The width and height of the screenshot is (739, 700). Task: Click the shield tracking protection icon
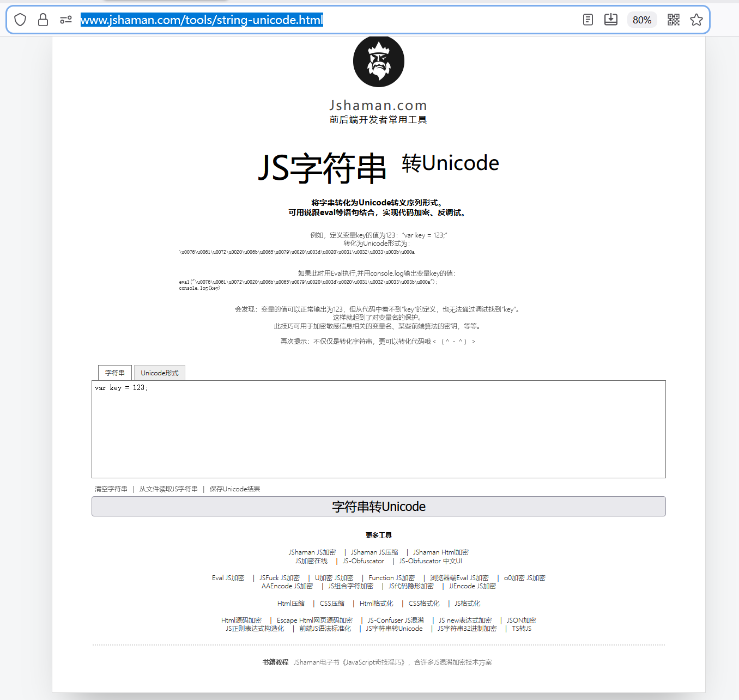(20, 20)
